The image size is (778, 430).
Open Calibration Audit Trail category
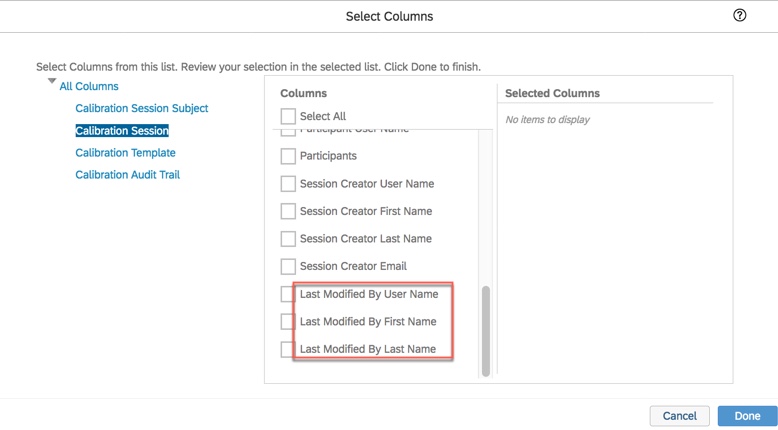pos(127,175)
